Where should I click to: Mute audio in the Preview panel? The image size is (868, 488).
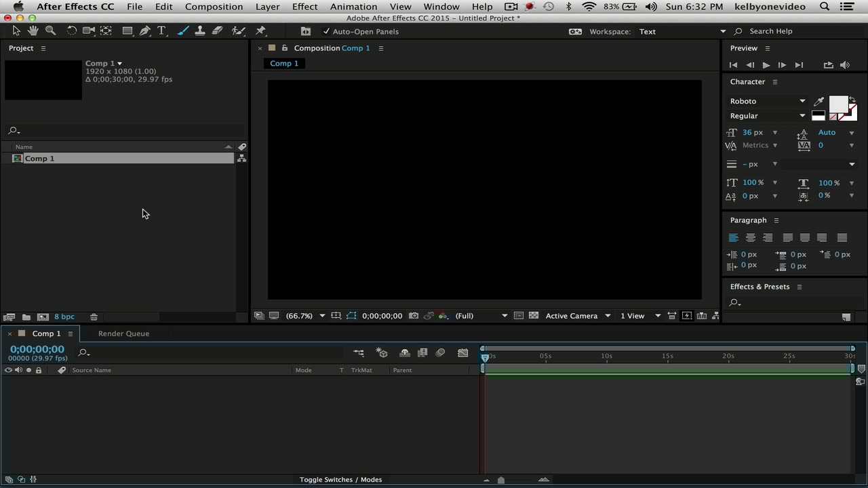point(845,65)
